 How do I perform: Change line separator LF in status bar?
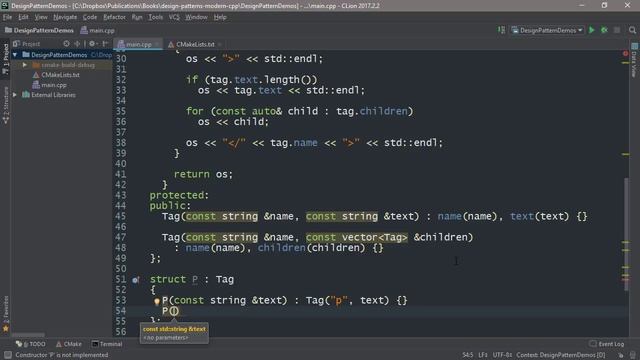point(483,355)
